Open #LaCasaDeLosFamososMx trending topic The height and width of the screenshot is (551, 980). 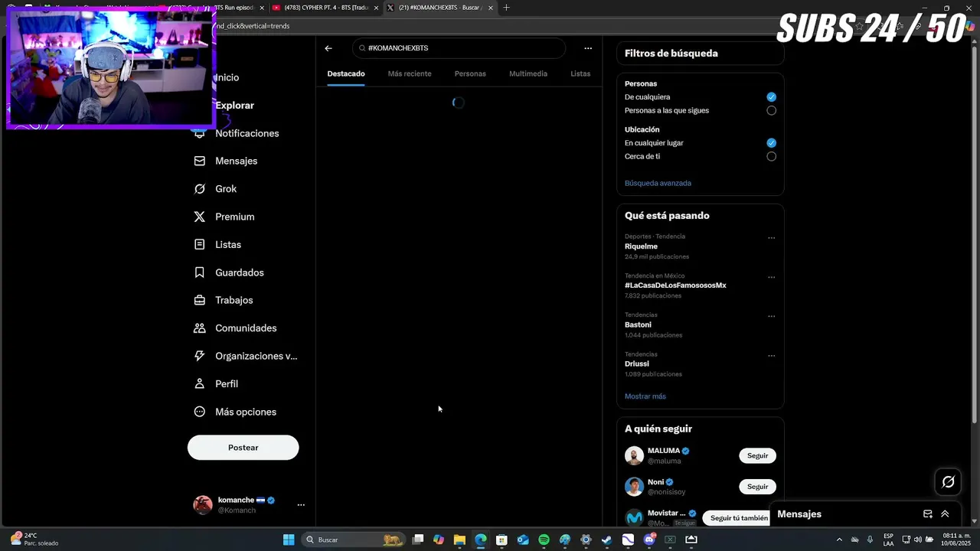675,285
